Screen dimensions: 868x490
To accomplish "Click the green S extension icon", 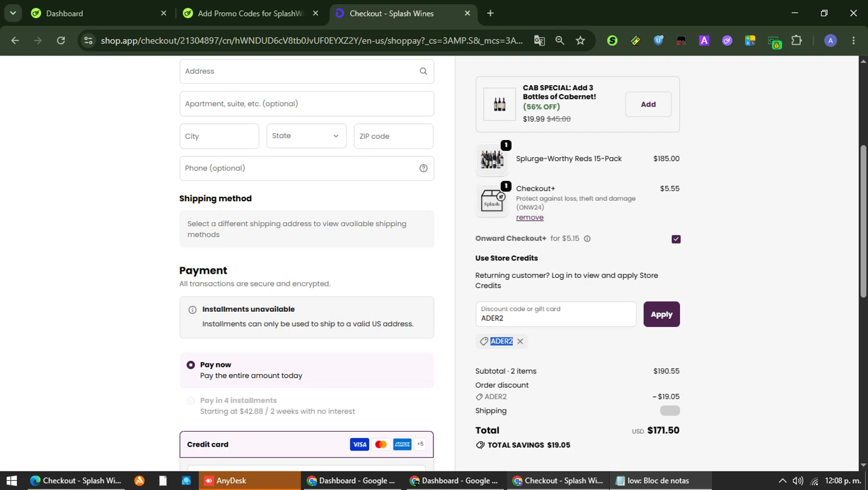I will (612, 40).
